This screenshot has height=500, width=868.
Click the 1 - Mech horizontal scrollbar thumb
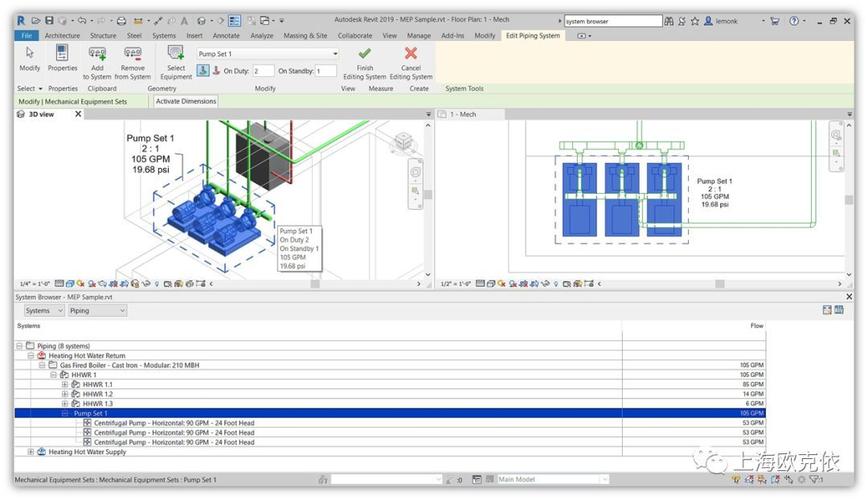(x=720, y=283)
